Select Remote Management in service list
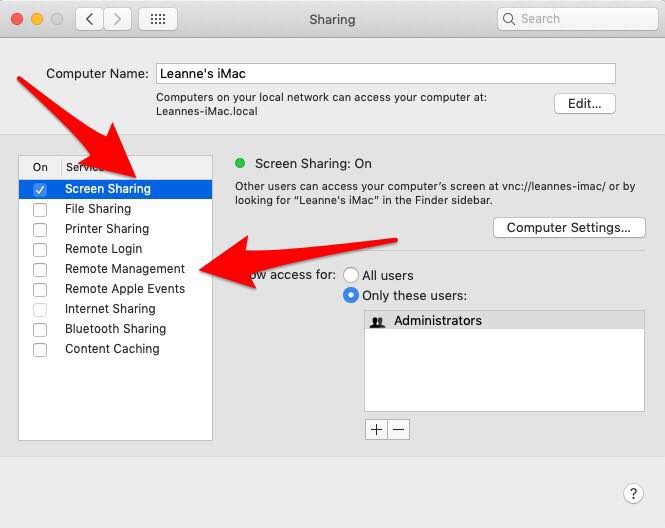The height and width of the screenshot is (528, 665). tap(115, 269)
